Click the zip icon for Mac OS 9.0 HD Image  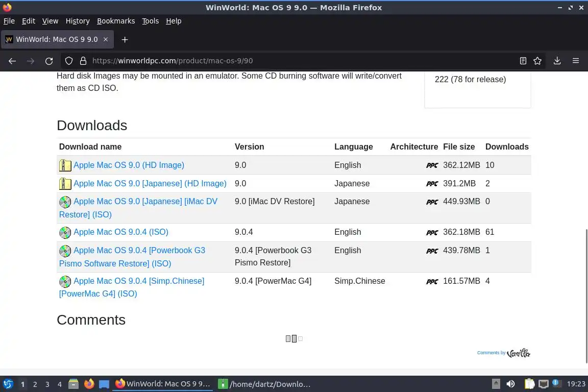click(65, 165)
